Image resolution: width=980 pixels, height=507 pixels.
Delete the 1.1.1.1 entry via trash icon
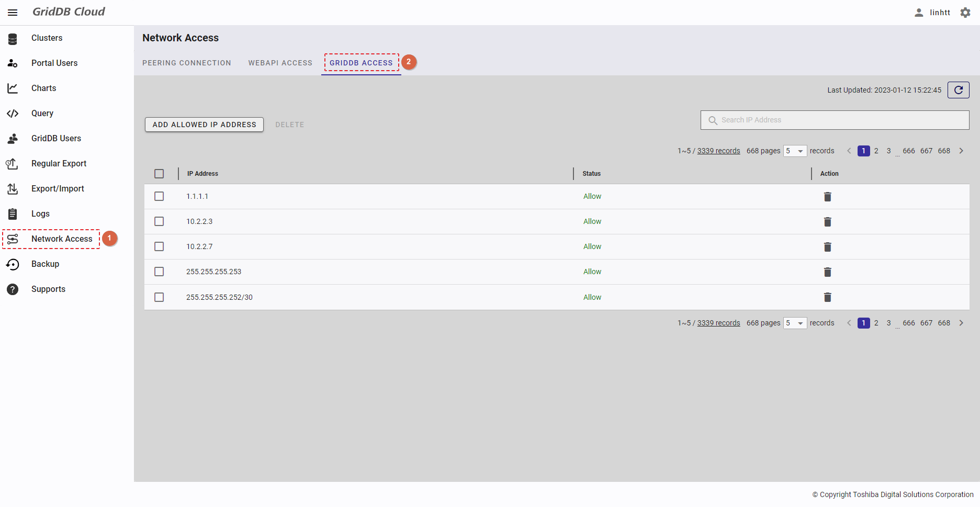coord(827,197)
